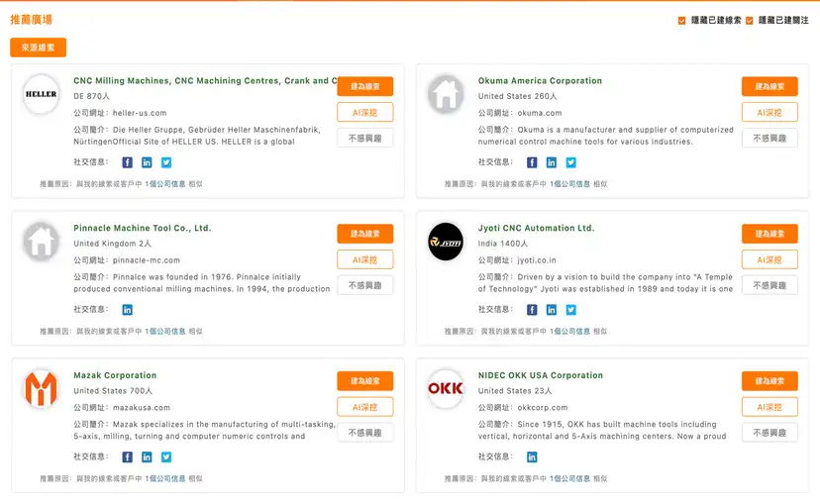The image size is (820, 504).
Task: Toggle the 隱藏已建關注 checkbox
Action: 749,21
